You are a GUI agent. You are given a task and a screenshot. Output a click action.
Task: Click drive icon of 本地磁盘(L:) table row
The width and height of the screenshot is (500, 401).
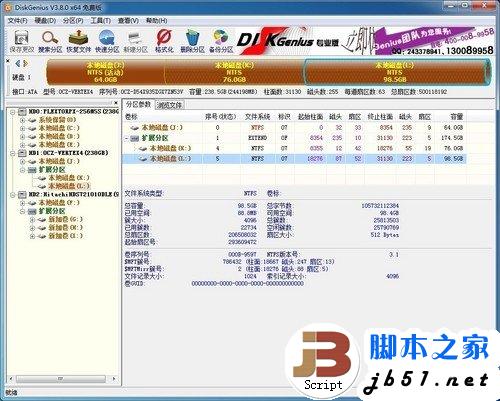pyautogui.click(x=143, y=159)
